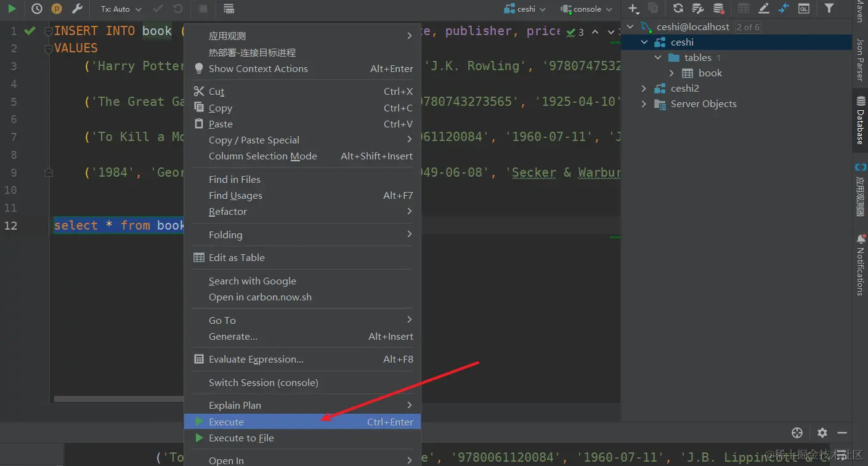Open the Go To submenu
Screen dimensions: 868x466
tap(302, 320)
